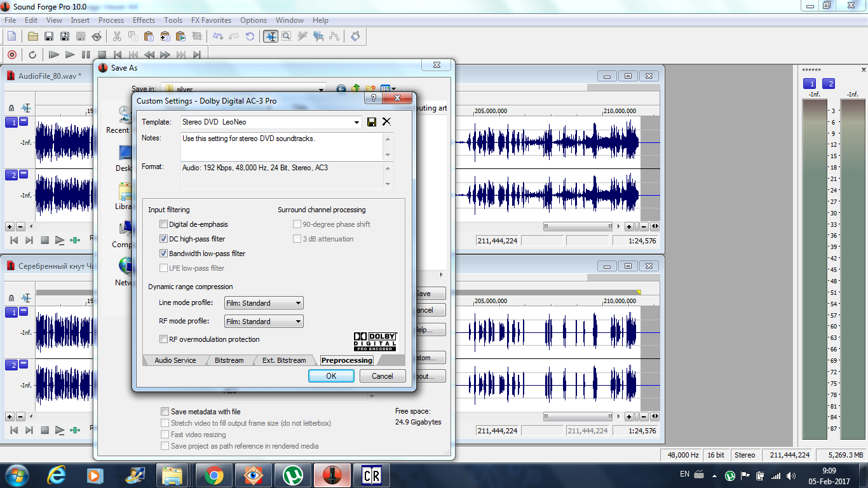Click zoom in plus in AudioFile_80 window
The width and height of the screenshot is (868, 488).
click(x=629, y=226)
